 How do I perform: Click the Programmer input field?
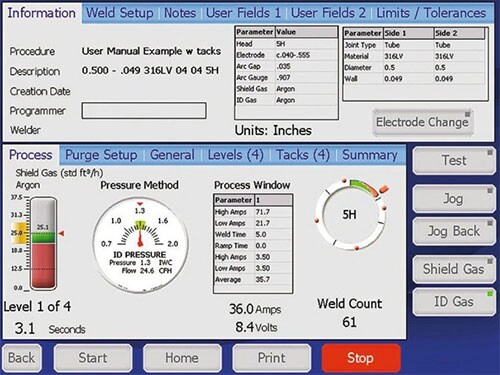coord(144,111)
